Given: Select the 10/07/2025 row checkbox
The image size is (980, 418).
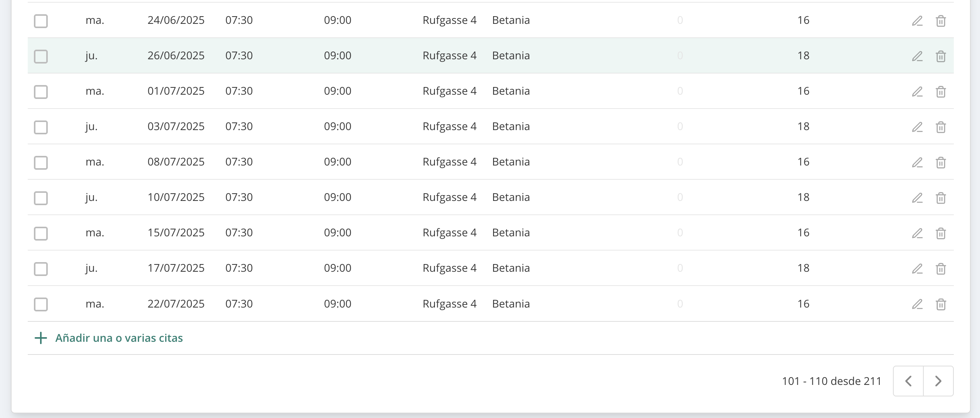Looking at the screenshot, I should tap(41, 198).
